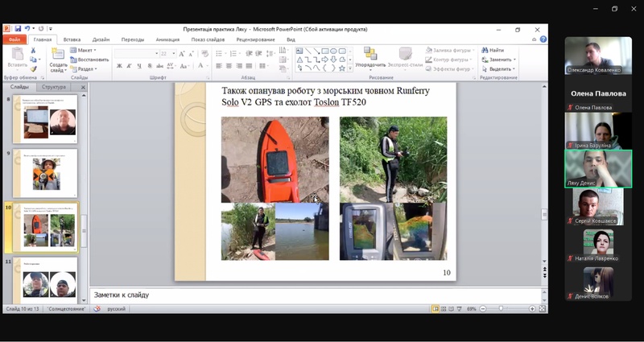Switch to Структура outline pane tab
This screenshot has width=644, height=342.
(x=53, y=87)
